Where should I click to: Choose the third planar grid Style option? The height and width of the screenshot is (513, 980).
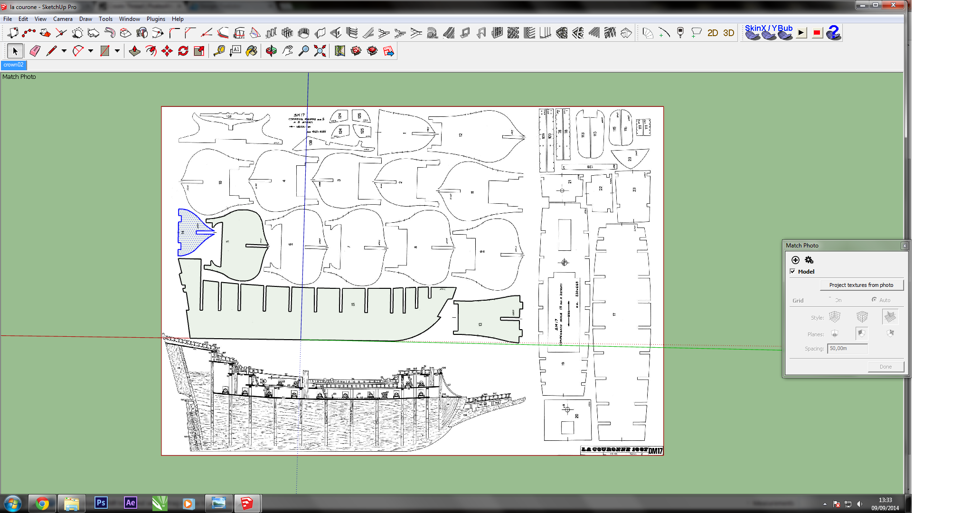point(890,317)
